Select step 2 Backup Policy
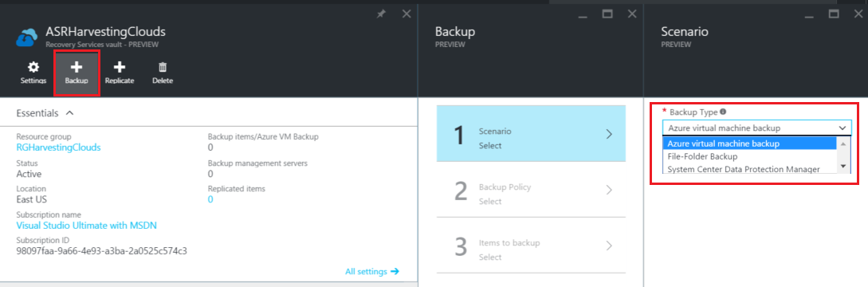 532,190
